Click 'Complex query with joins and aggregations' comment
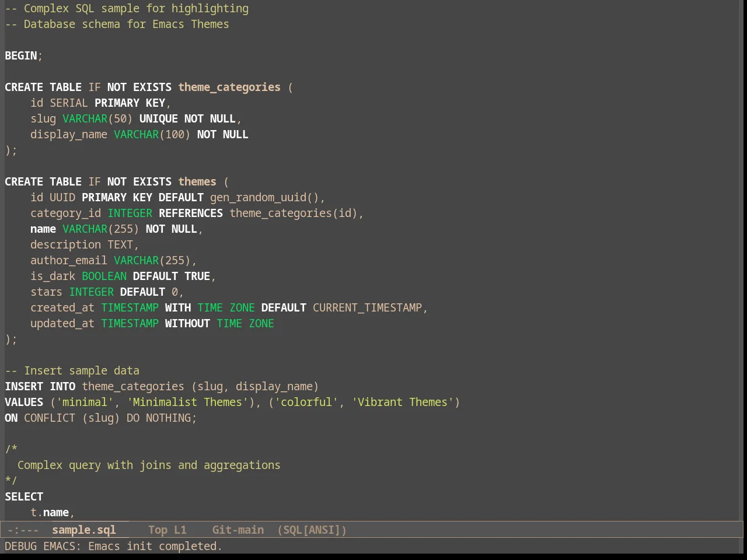Image resolution: width=747 pixels, height=560 pixels. click(149, 465)
